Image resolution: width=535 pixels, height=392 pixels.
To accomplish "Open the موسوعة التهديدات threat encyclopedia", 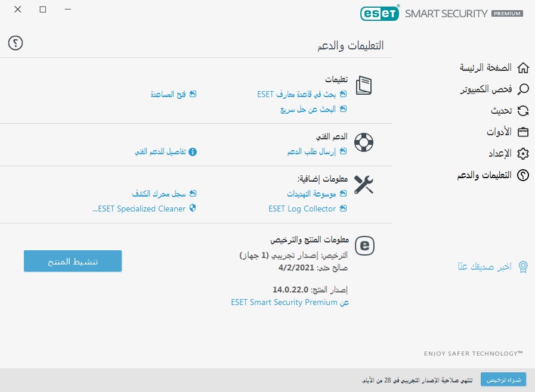I will (x=317, y=194).
